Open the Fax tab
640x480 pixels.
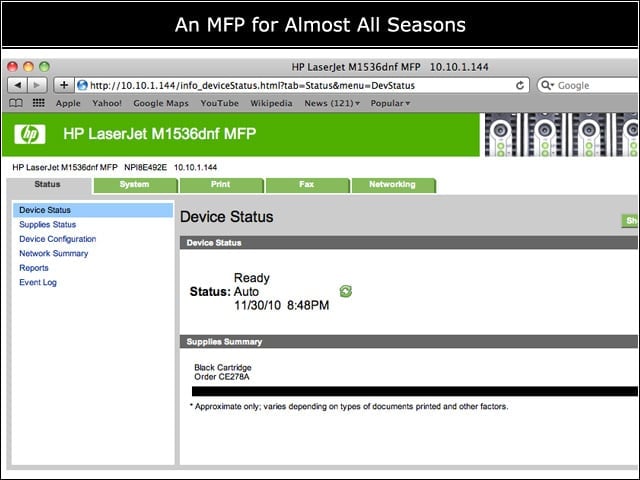point(307,185)
